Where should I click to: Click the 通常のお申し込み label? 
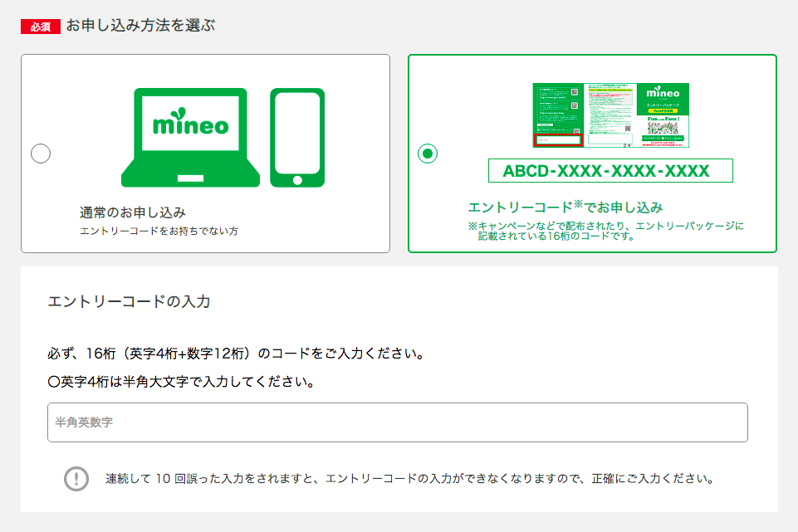pyautogui.click(x=132, y=212)
